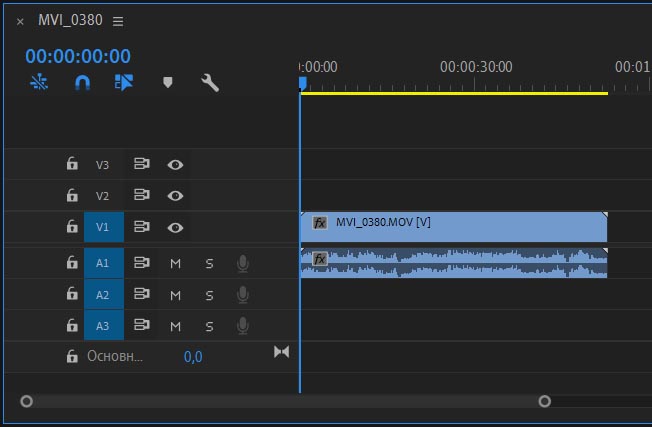Hide track V2 output eye
652x427 pixels.
pyautogui.click(x=175, y=196)
